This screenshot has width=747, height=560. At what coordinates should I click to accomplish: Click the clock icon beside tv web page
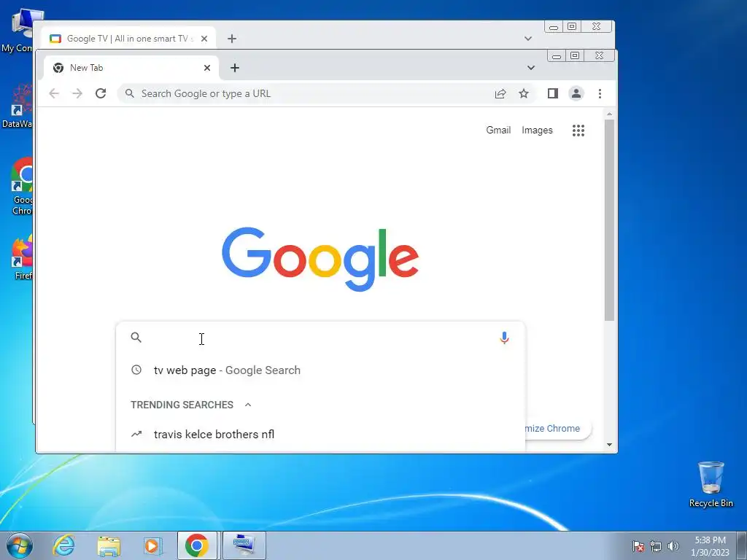click(x=136, y=370)
